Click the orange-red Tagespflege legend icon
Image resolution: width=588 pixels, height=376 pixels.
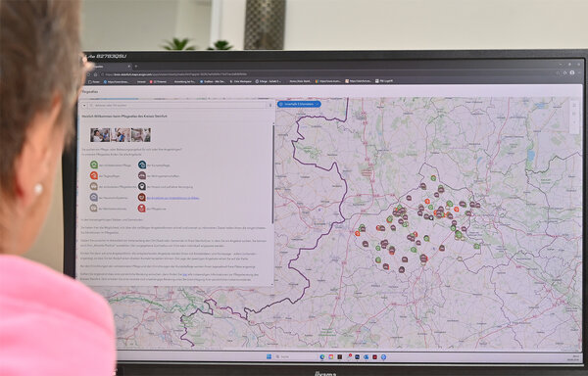tap(94, 175)
